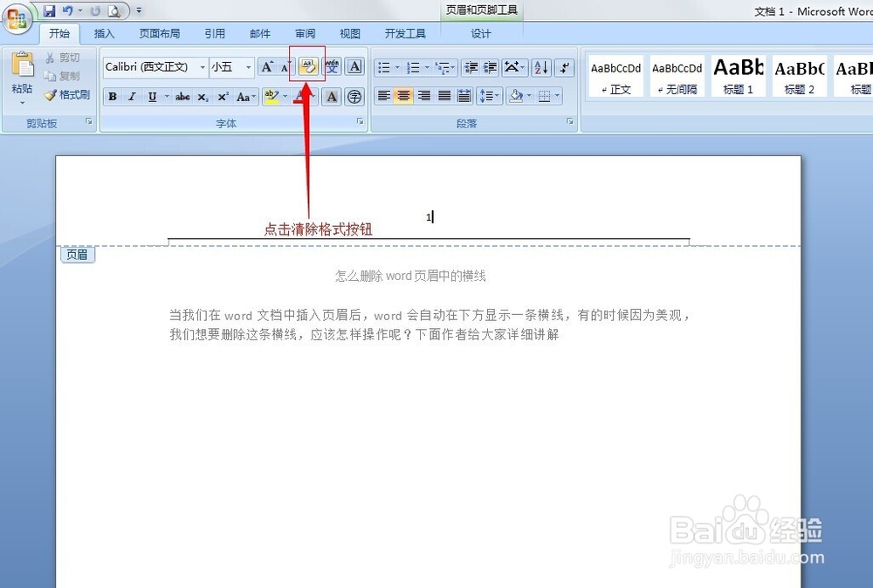Open the font size dropdown
Screen dimensions: 873x588
247,66
